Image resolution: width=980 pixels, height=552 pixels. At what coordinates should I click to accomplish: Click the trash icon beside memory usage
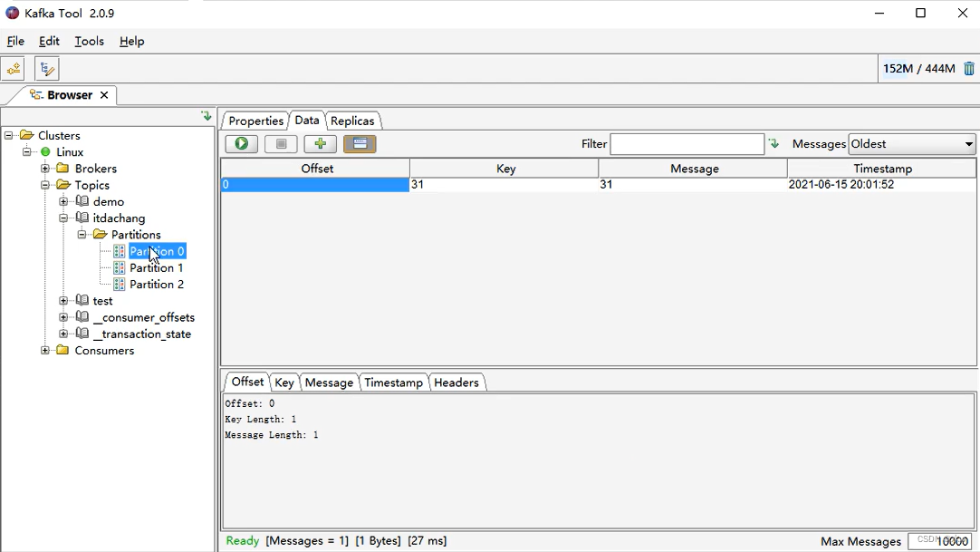click(x=969, y=68)
